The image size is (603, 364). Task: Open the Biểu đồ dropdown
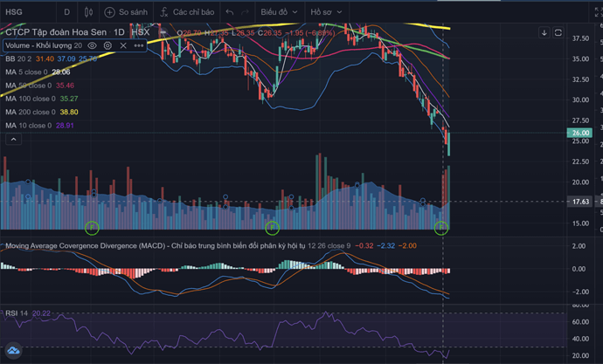pos(281,12)
